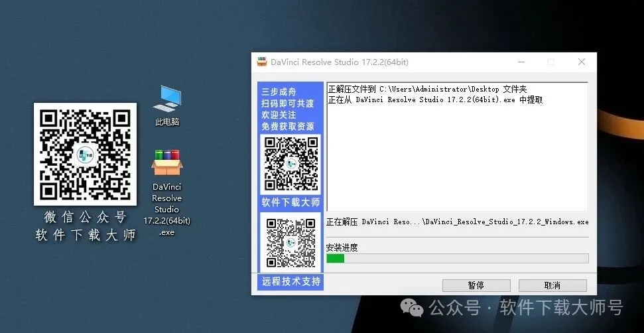
Task: Click the upper QR code in installer sidebar
Action: (290, 165)
